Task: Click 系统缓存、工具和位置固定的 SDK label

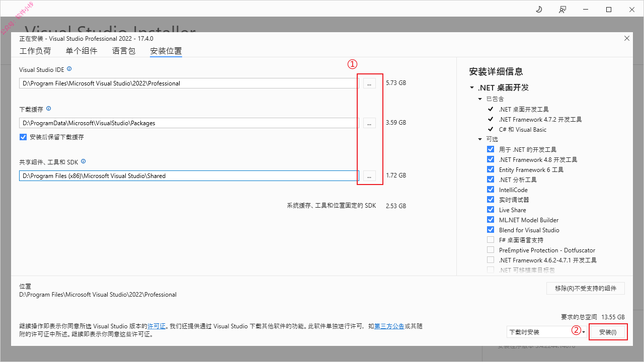Action: click(x=332, y=206)
